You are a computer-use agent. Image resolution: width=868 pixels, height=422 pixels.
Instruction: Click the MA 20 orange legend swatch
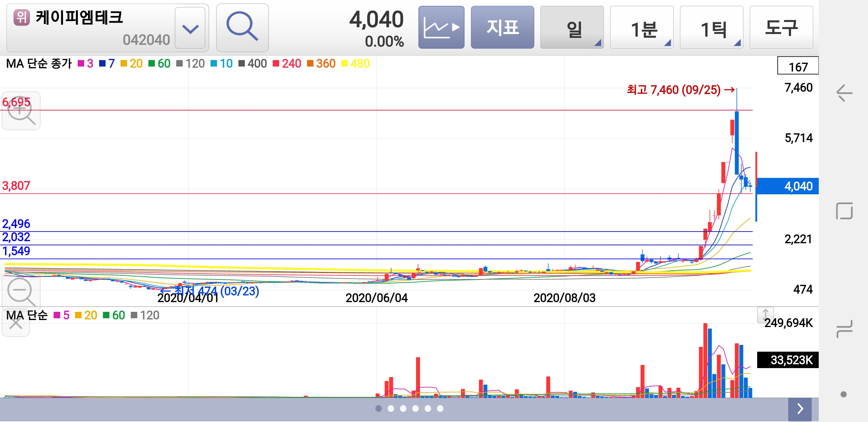124,63
